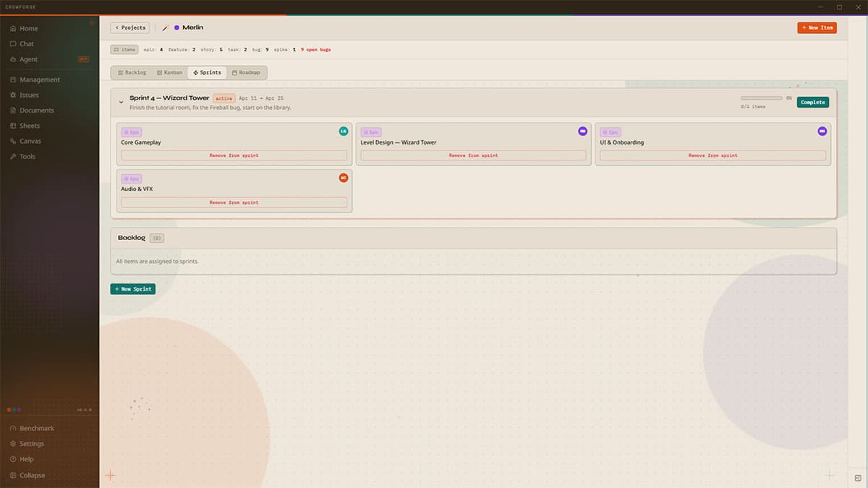Screen dimensions: 868x488
Task: Click the 'bug: 9' count
Action: 260,50
